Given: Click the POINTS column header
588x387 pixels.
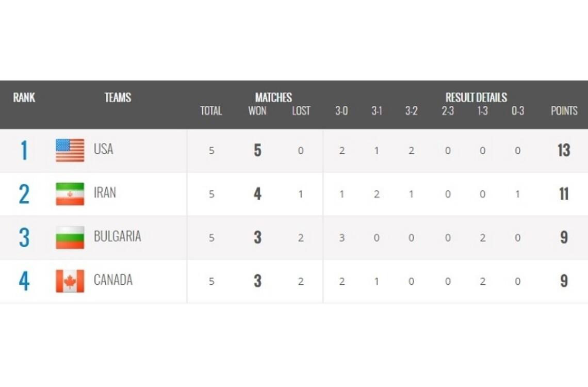Looking at the screenshot, I should pos(564,111).
